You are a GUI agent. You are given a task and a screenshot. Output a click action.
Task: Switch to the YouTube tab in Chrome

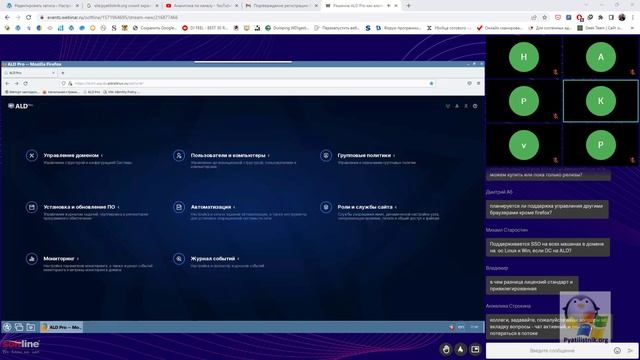pyautogui.click(x=202, y=6)
